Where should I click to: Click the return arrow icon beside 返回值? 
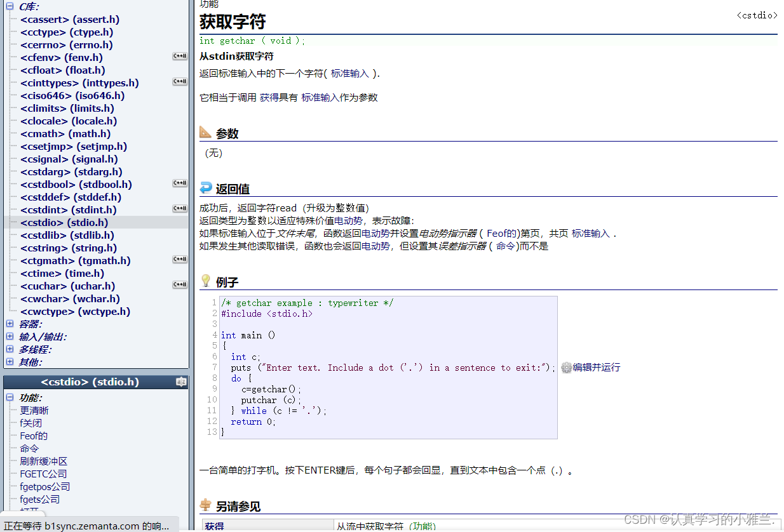click(x=205, y=188)
